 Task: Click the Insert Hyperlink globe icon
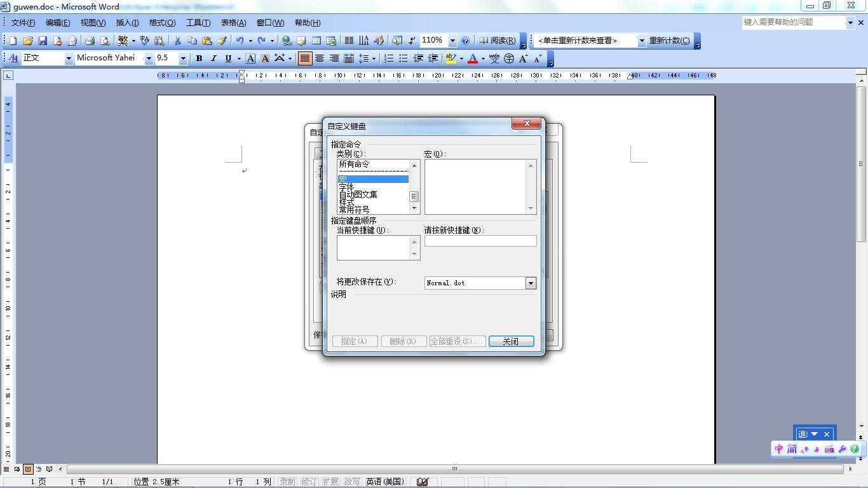point(287,41)
